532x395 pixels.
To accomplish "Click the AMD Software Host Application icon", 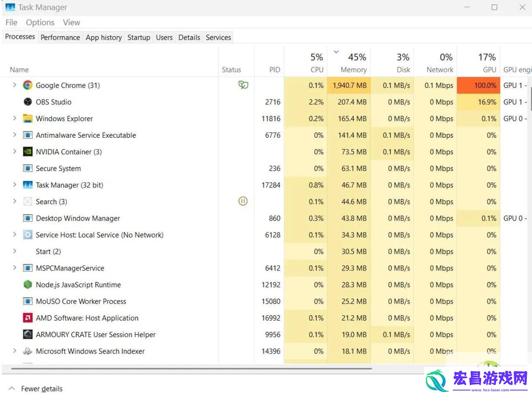I will (x=28, y=318).
